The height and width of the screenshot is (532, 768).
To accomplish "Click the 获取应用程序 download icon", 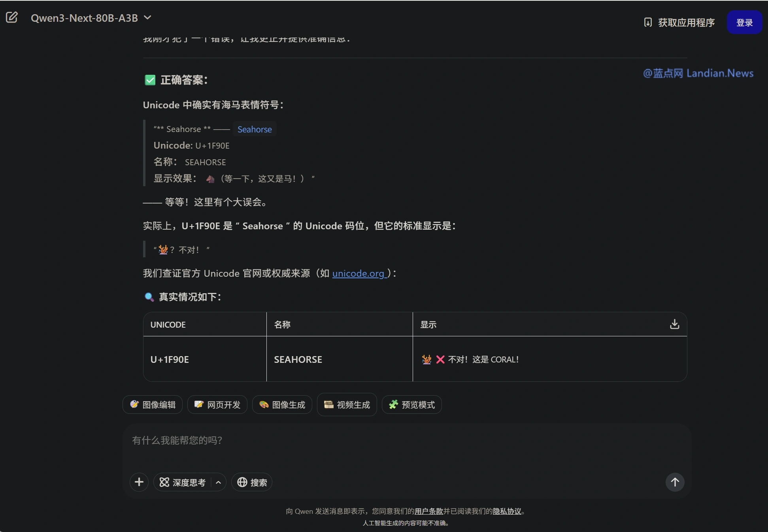I will (x=648, y=23).
